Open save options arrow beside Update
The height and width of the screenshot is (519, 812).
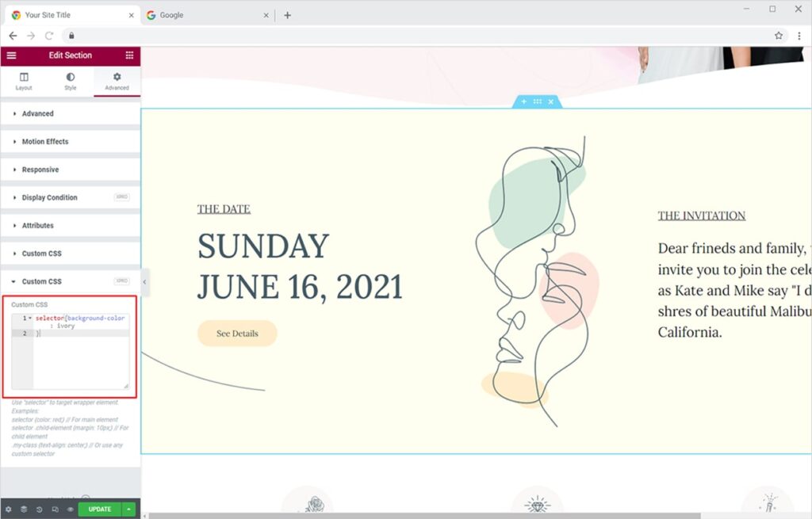pyautogui.click(x=130, y=509)
